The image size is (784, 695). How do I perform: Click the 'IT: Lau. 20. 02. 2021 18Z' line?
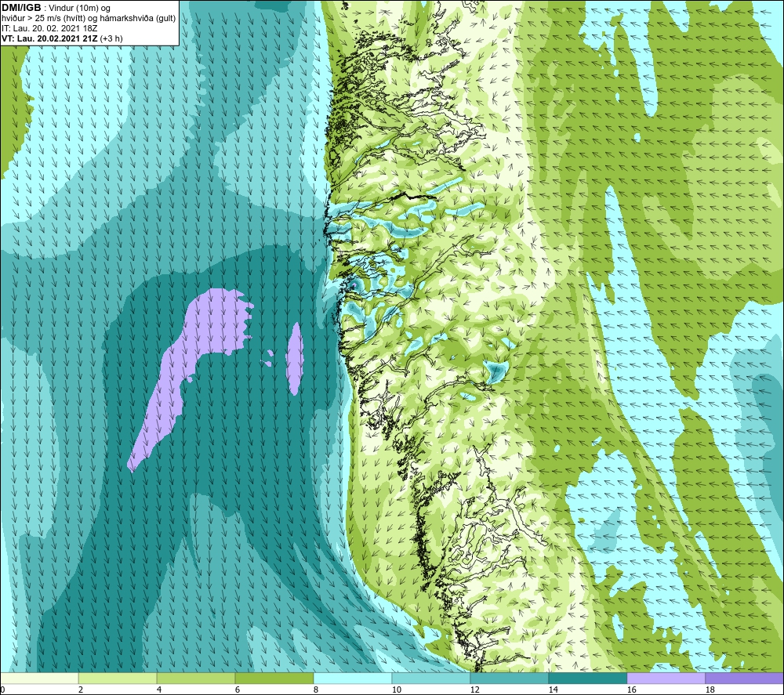click(49, 28)
